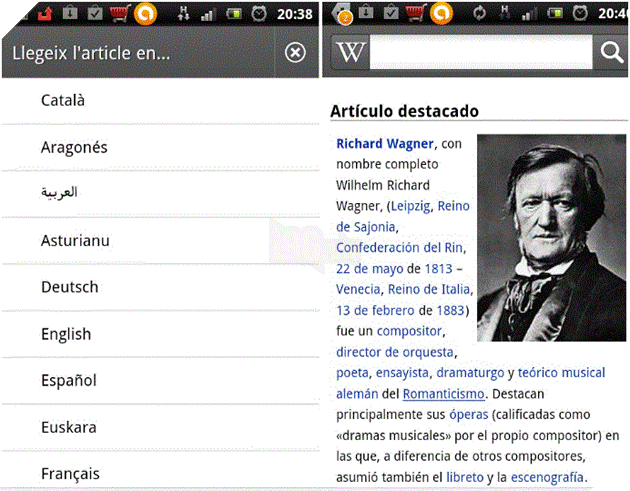Open the Romanticismo link

[x=443, y=394]
